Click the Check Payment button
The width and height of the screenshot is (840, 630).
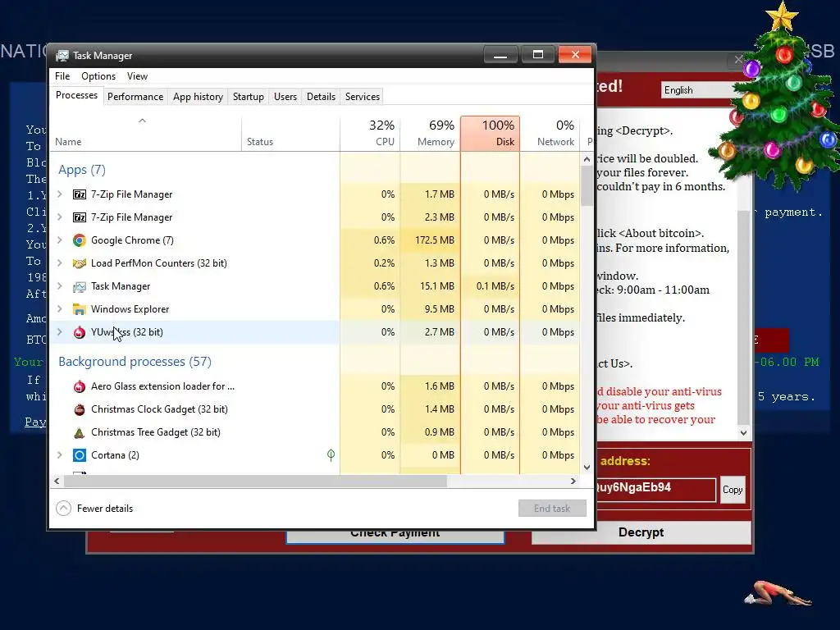point(395,535)
